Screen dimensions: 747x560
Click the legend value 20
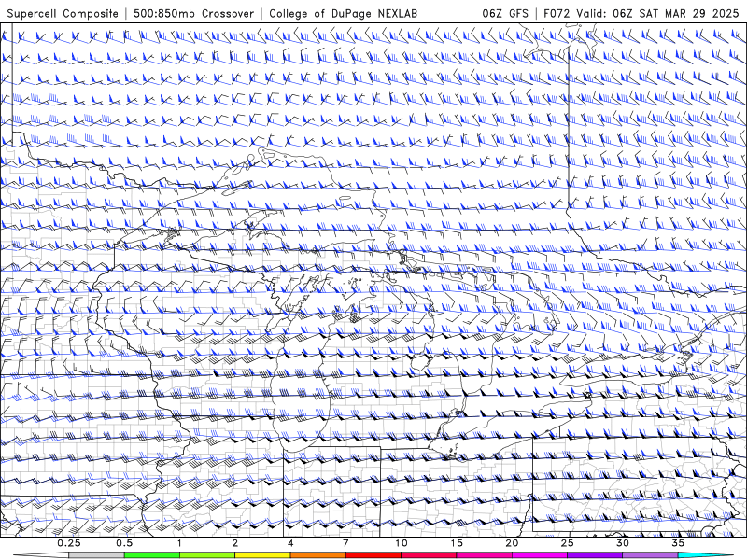512,543
